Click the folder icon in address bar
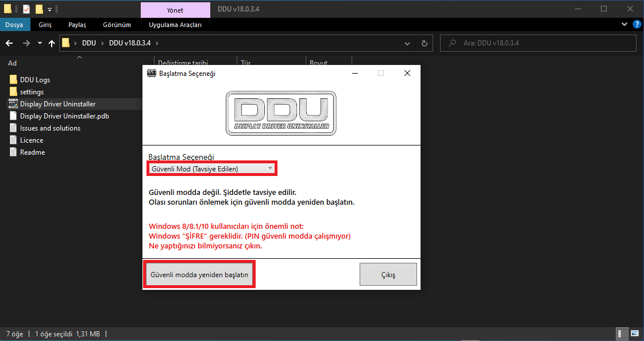 [x=65, y=43]
